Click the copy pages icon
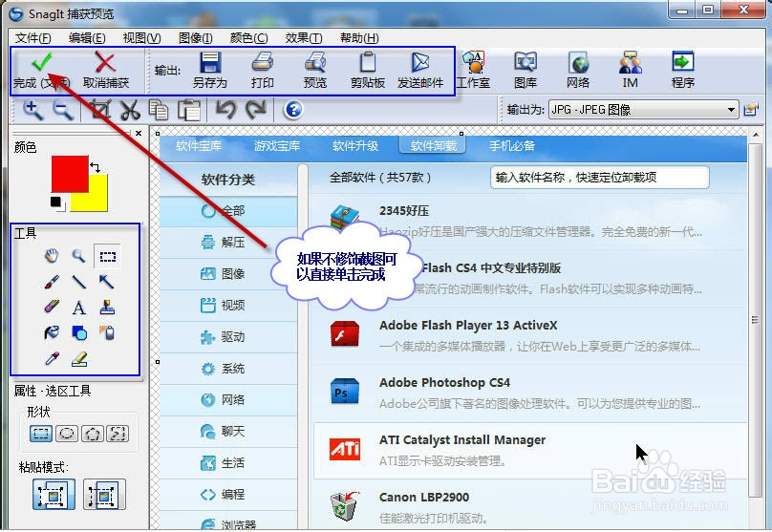The width and height of the screenshot is (772, 532). [159, 110]
